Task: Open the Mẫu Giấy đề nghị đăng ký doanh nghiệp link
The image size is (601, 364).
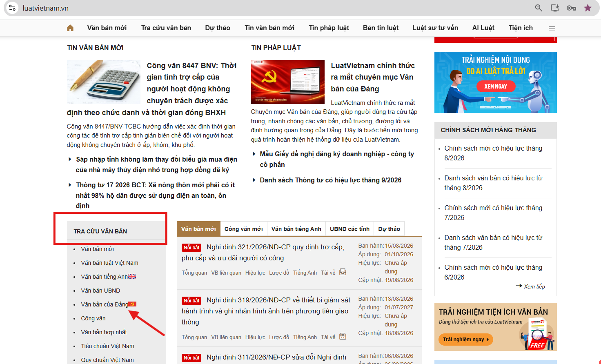Action: point(337,159)
